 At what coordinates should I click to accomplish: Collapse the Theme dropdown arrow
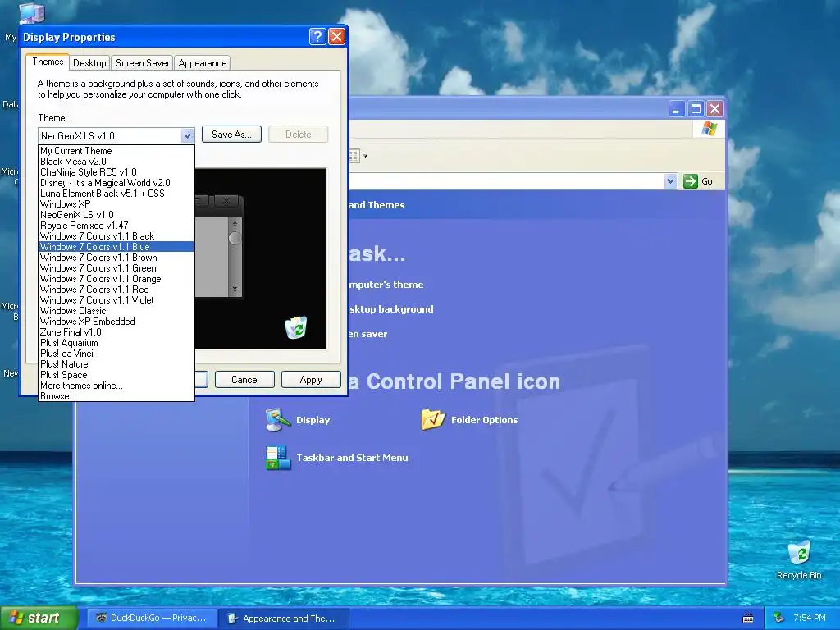187,135
